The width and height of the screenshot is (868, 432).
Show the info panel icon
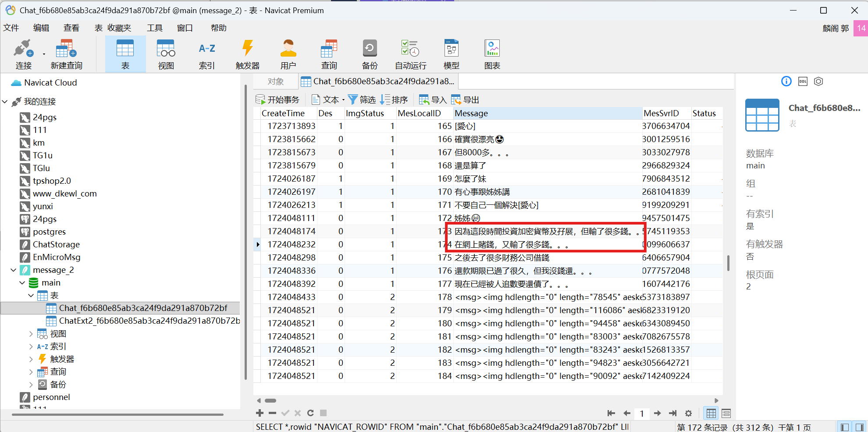tap(786, 81)
